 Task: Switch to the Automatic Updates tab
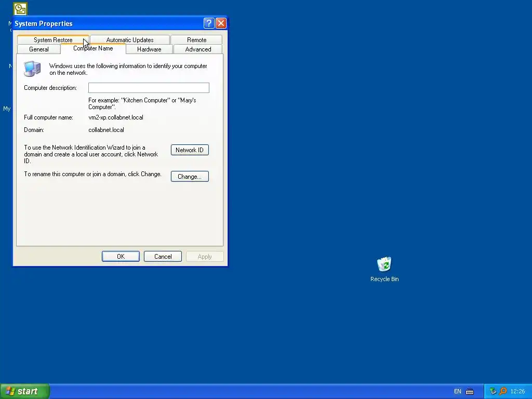coord(129,39)
